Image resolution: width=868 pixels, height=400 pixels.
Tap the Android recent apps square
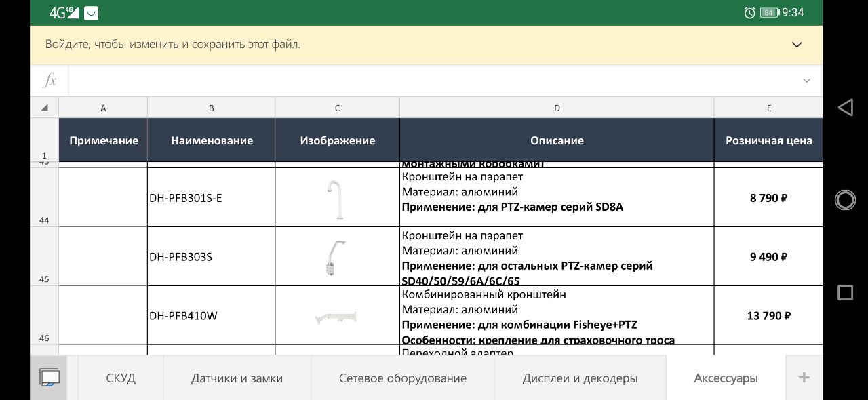[845, 292]
